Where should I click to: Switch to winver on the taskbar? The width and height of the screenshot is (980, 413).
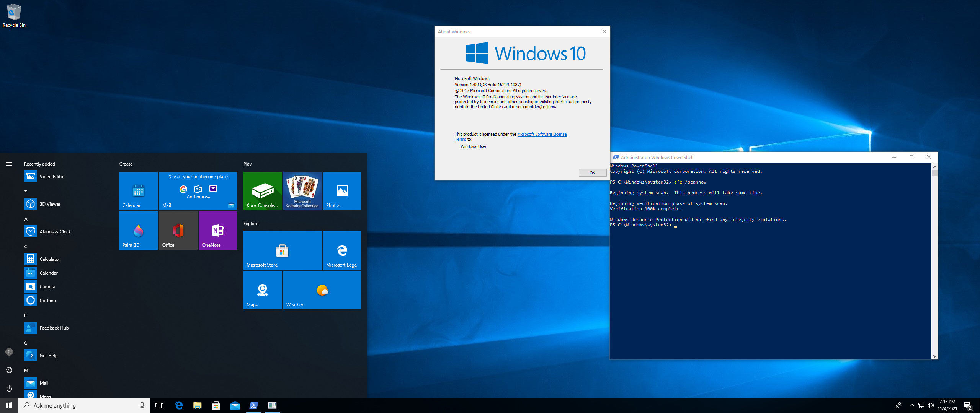(x=272, y=405)
